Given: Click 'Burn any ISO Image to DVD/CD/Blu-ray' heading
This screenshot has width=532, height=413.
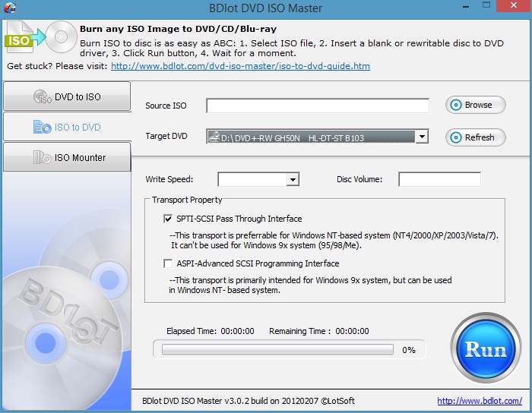Looking at the screenshot, I should (x=178, y=29).
